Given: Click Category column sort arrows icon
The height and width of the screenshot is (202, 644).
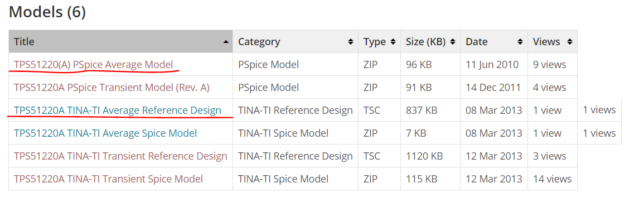Looking at the screenshot, I should [x=350, y=41].
